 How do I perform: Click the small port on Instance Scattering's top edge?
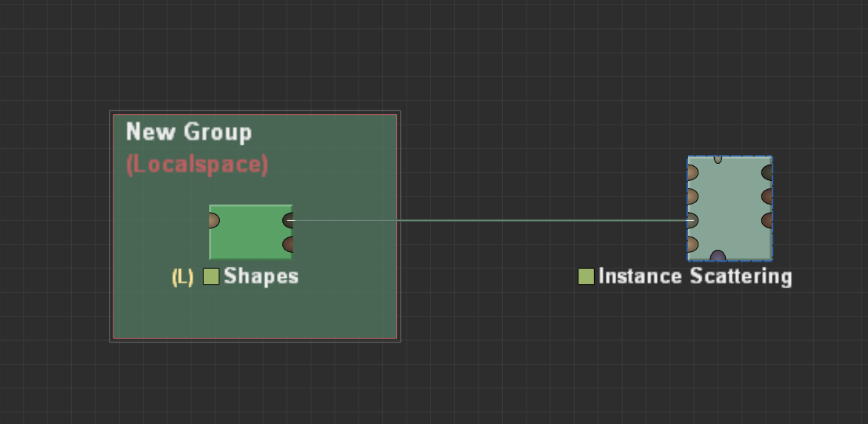click(718, 159)
